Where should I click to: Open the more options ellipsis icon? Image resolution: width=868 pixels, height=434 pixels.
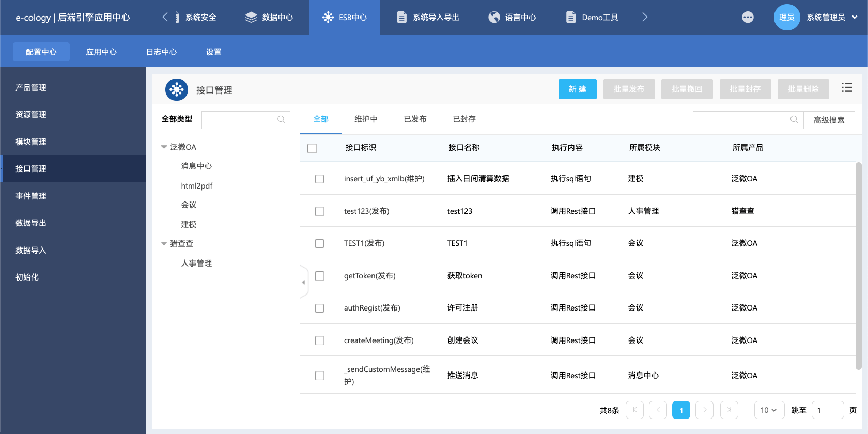click(748, 17)
